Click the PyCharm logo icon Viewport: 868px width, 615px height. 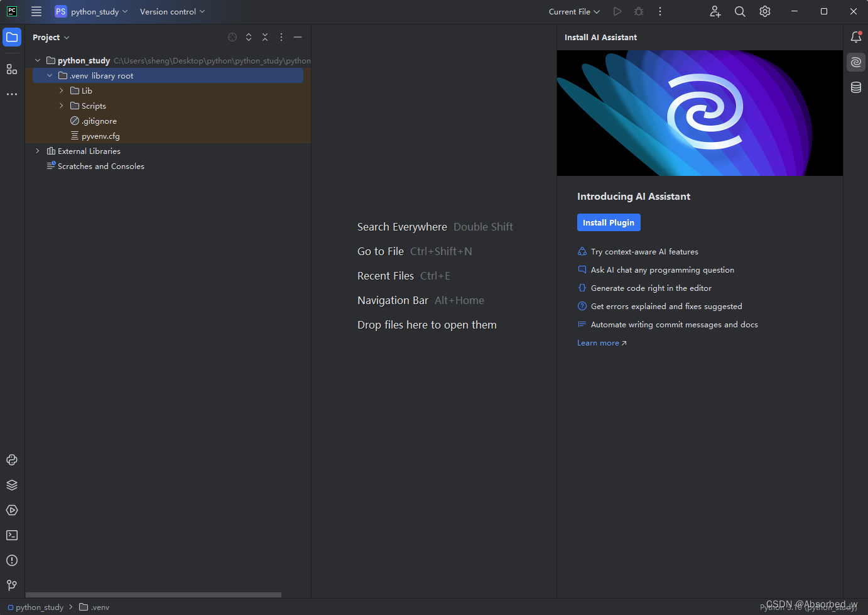[x=12, y=11]
